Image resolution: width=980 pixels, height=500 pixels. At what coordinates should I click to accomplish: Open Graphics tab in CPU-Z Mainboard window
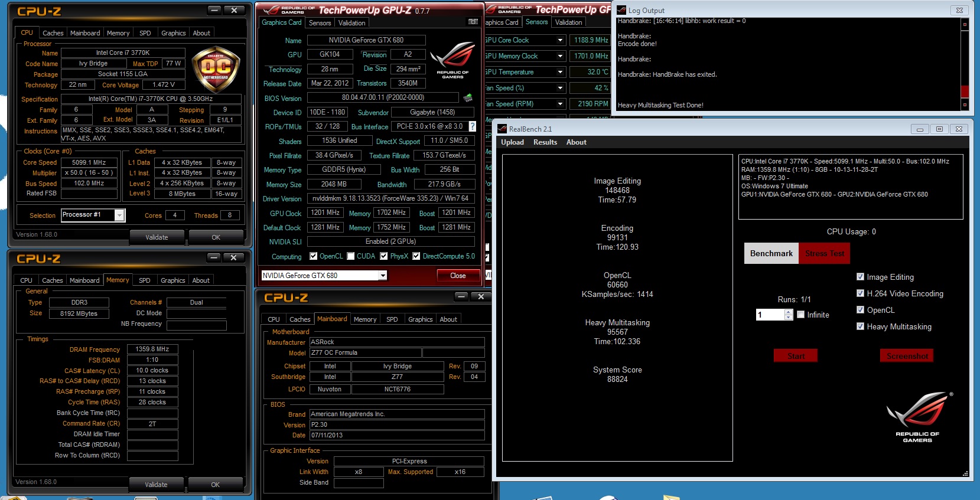tap(421, 319)
